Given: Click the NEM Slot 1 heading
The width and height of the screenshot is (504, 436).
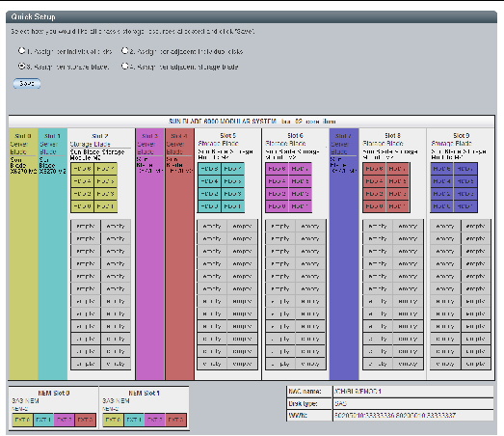Looking at the screenshot, I should (144, 393).
